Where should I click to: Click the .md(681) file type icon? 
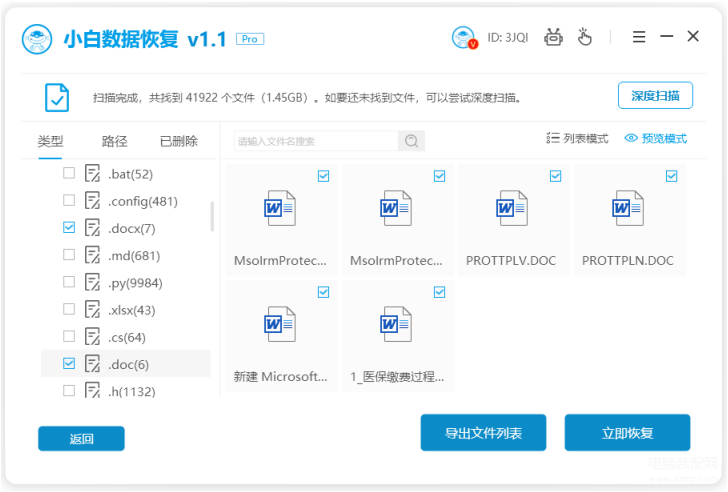pyautogui.click(x=92, y=255)
